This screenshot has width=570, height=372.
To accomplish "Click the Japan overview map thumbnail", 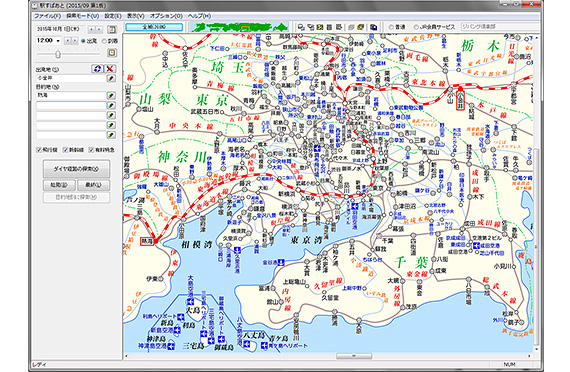I will click(x=239, y=27).
